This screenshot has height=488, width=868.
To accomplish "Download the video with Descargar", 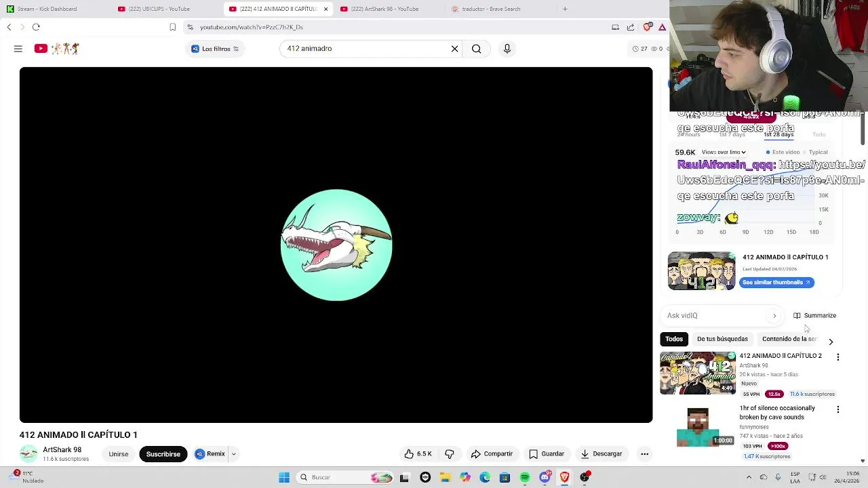I will coord(601,454).
